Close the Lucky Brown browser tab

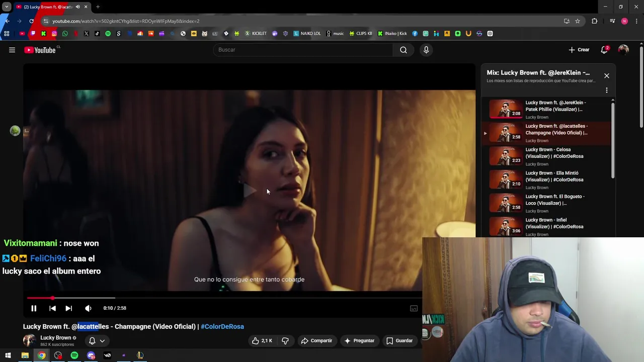(x=86, y=7)
